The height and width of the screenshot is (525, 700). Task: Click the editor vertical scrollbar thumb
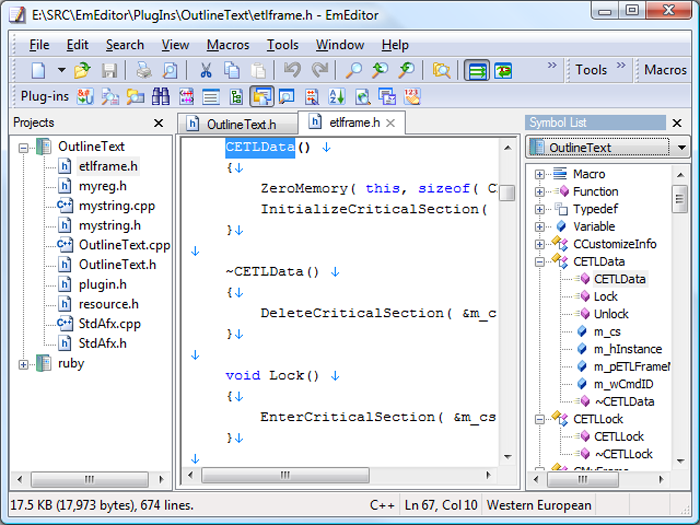click(x=507, y=192)
